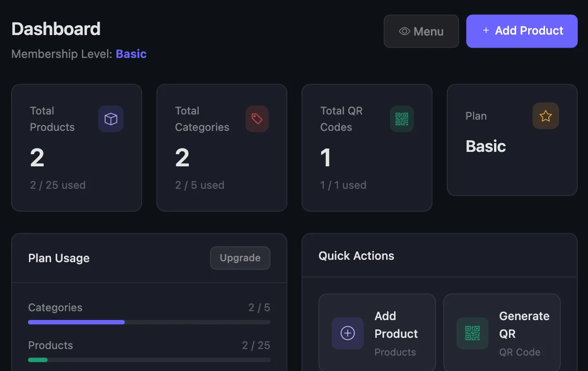Click the Upgrade button in Plan Usage
The width and height of the screenshot is (588, 371).
(240, 258)
